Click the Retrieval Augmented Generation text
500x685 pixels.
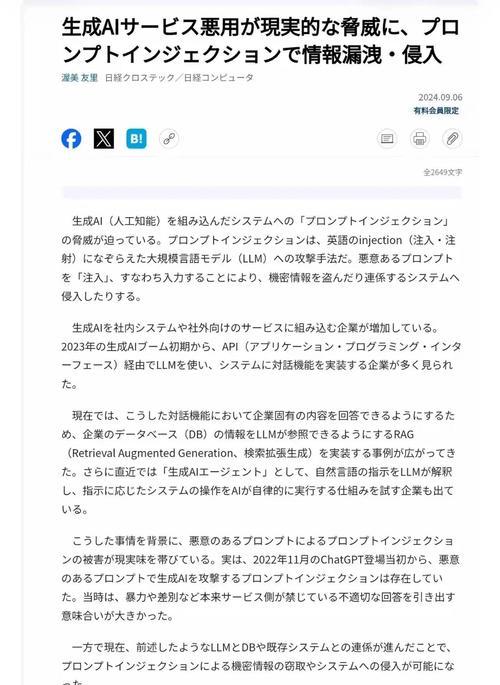tap(152, 453)
